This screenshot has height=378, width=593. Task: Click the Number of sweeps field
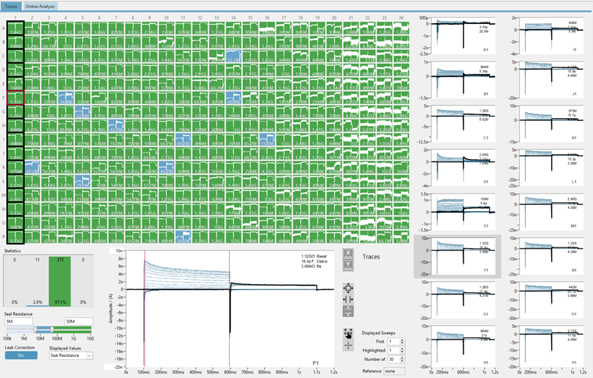click(x=393, y=359)
